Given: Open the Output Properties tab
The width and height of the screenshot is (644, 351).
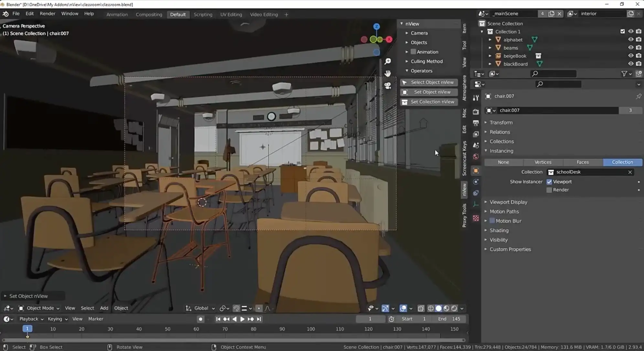Looking at the screenshot, I should pos(476,122).
